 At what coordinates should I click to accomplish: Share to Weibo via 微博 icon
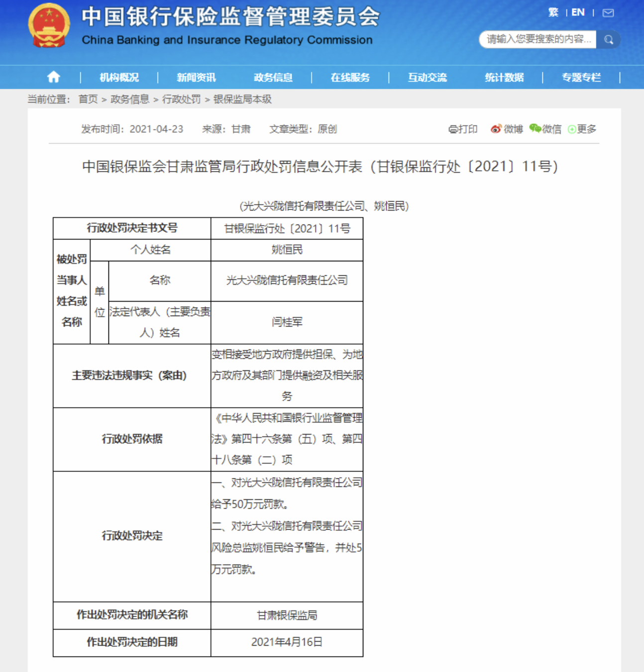coord(507,129)
